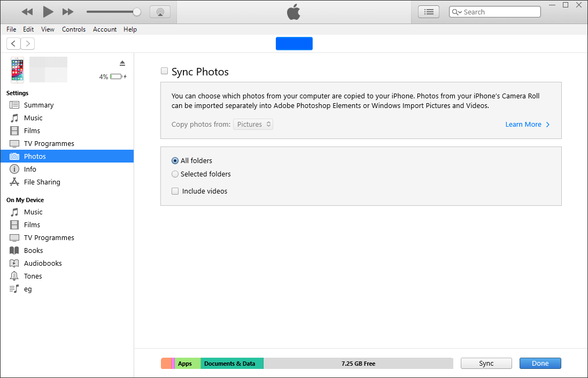Screen dimensions: 588x378
Task: Click the Learn More link
Action: click(x=527, y=125)
